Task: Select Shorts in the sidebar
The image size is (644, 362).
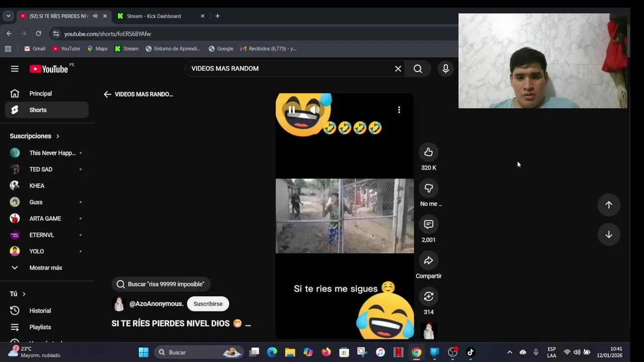Action: point(47,110)
